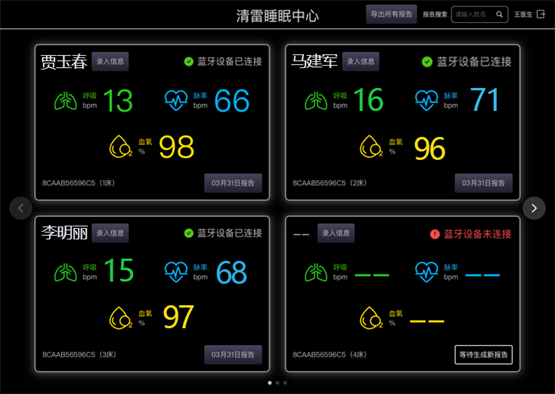Click green connected check icon in 贾玉春 card
Viewport: 555px width, 394px height.
tap(189, 62)
